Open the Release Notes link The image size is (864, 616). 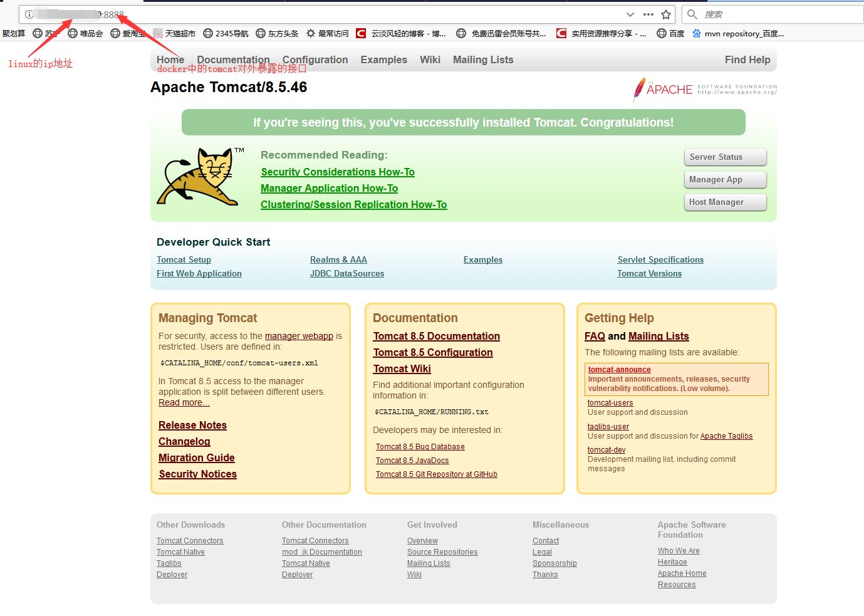193,425
